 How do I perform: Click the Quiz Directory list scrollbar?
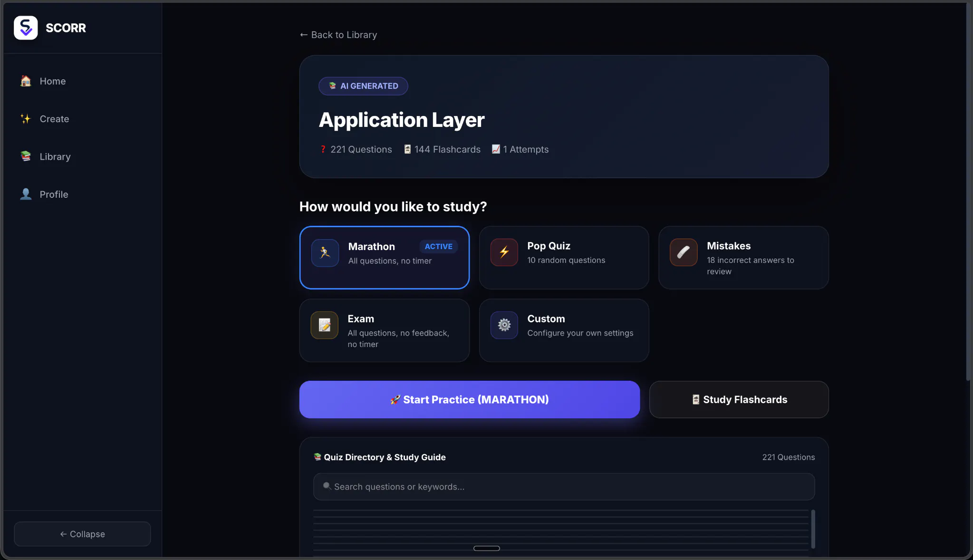coord(813,529)
